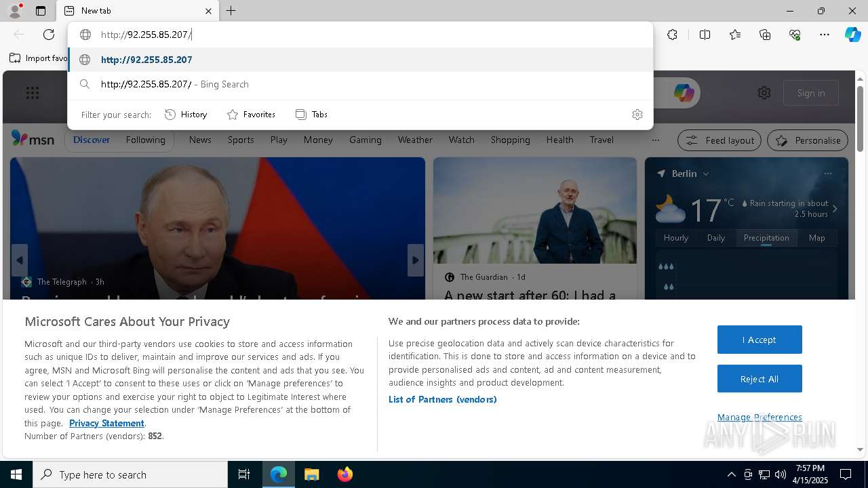Open the msn logo home link
This screenshot has width=868, height=488.
click(33, 140)
